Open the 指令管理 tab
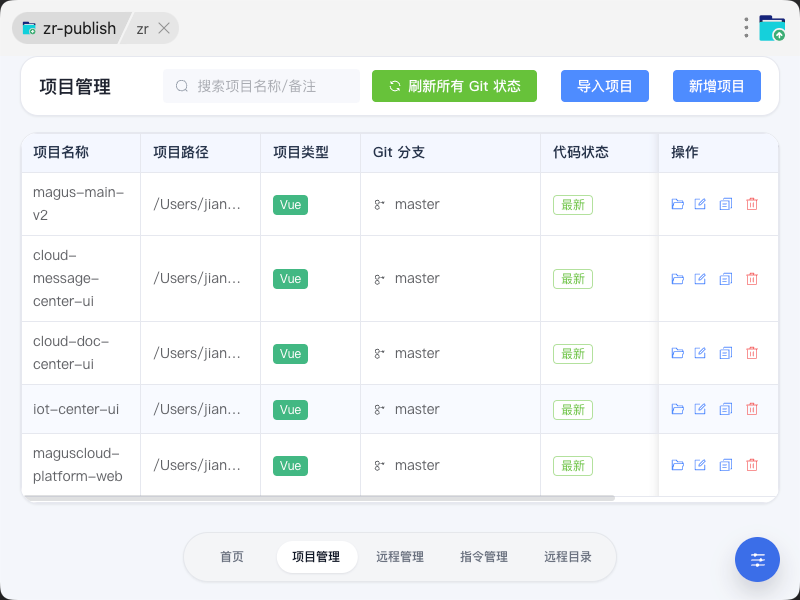Screen dimensions: 800x600 tap(484, 557)
